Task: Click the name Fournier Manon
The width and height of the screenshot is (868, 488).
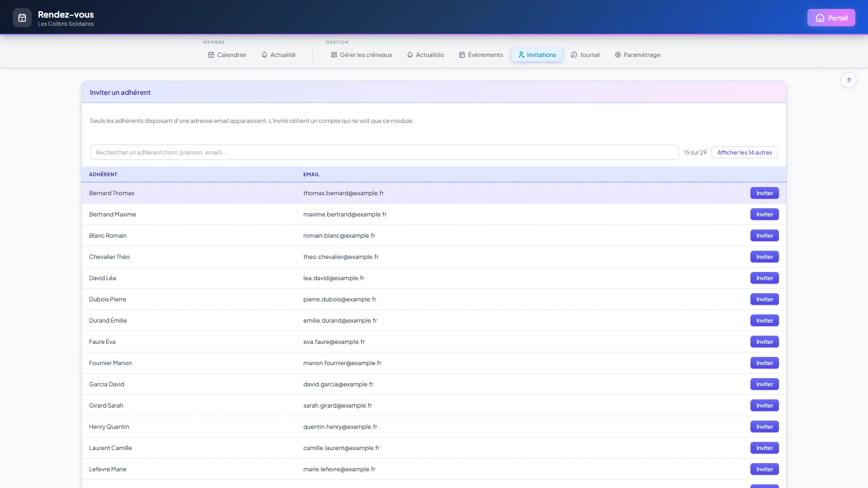Action: [x=110, y=363]
